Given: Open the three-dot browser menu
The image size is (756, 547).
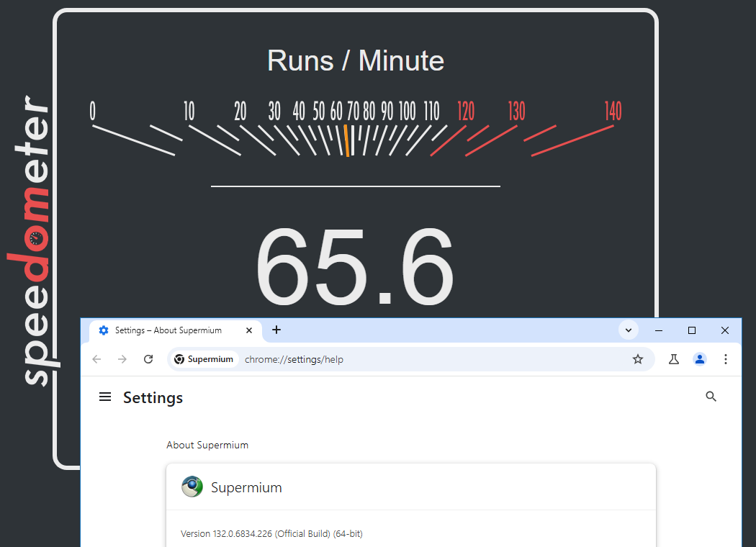Looking at the screenshot, I should click(725, 359).
